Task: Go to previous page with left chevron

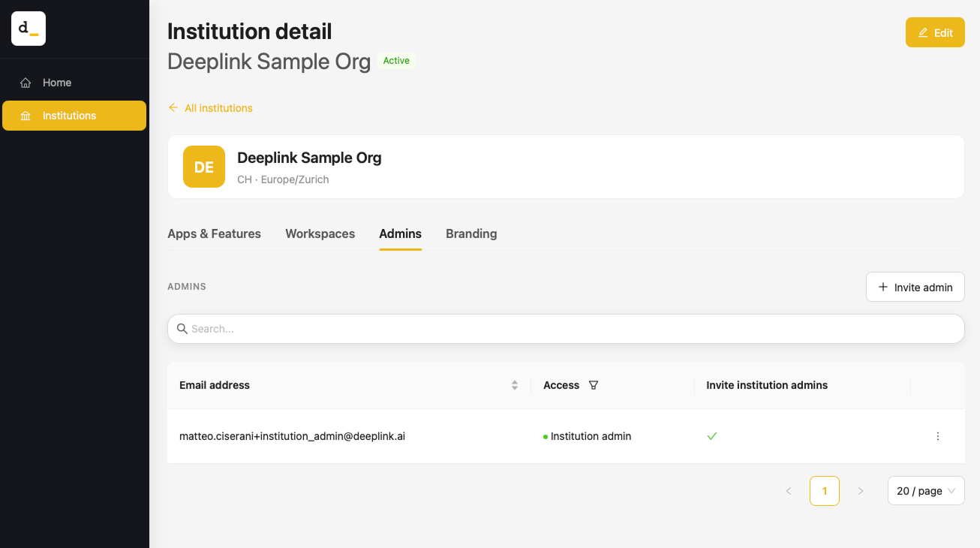Action: click(x=789, y=491)
